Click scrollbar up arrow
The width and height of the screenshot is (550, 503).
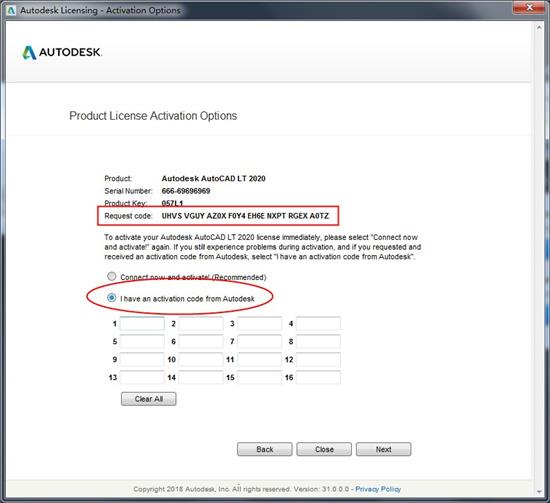539,27
